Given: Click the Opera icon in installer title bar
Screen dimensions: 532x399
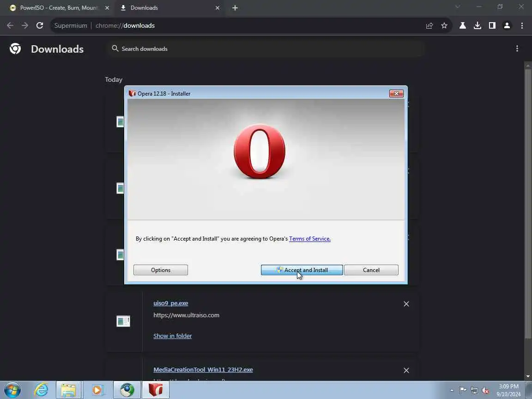Looking at the screenshot, I should pos(133,93).
